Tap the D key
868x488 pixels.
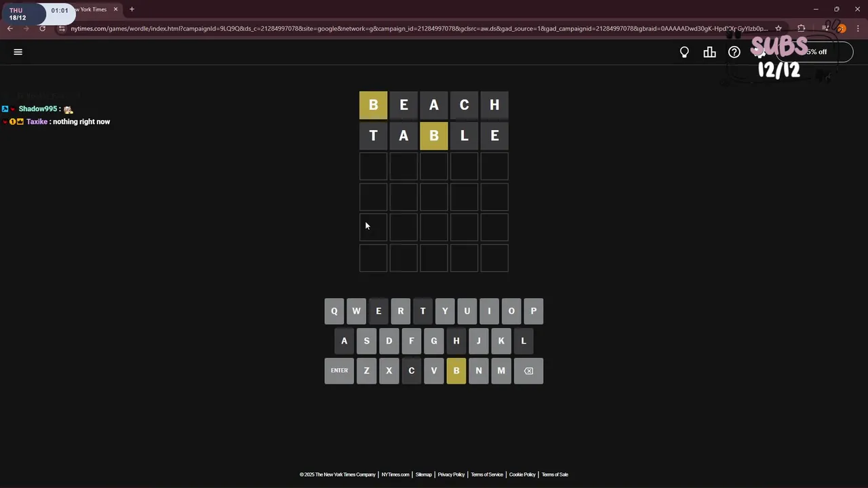tap(389, 341)
